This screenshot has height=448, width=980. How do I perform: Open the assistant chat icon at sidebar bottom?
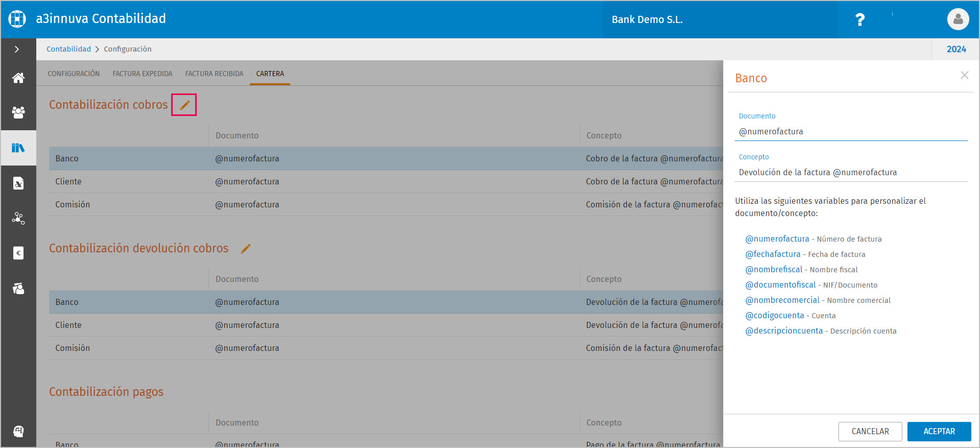point(18,431)
